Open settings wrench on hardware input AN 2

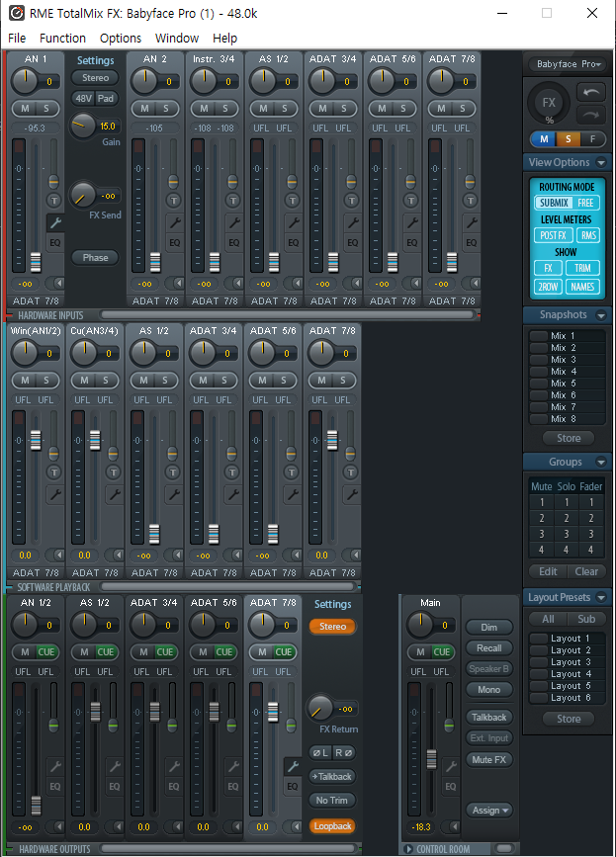pos(174,222)
